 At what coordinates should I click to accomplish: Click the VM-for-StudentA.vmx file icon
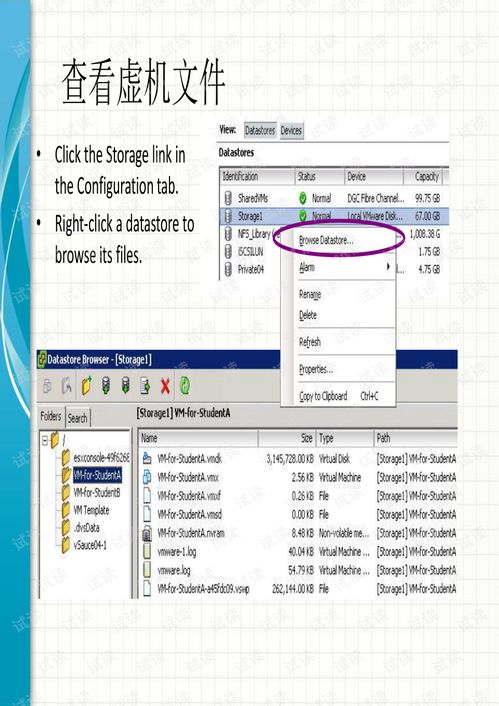point(147,477)
